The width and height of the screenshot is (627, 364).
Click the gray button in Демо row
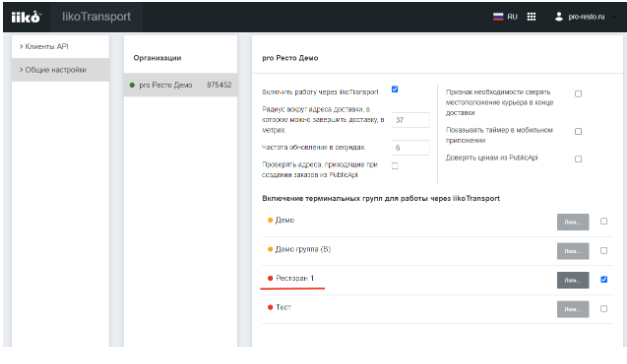point(573,222)
